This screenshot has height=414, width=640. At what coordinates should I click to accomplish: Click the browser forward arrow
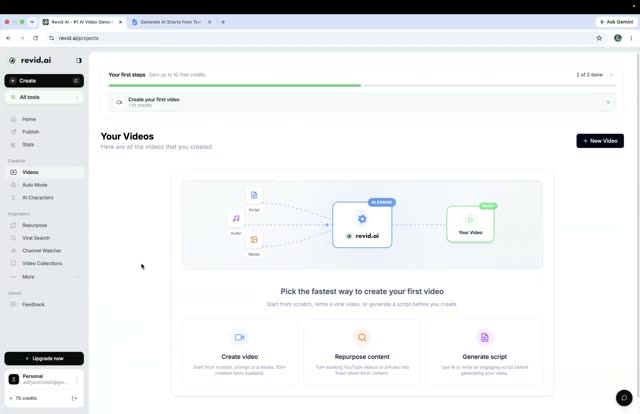[x=22, y=38]
